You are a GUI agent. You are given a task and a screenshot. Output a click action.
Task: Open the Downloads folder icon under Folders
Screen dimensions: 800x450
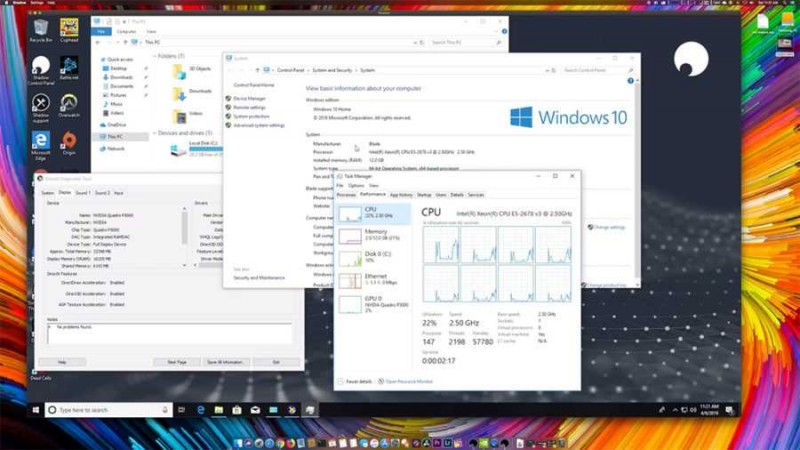[x=179, y=94]
